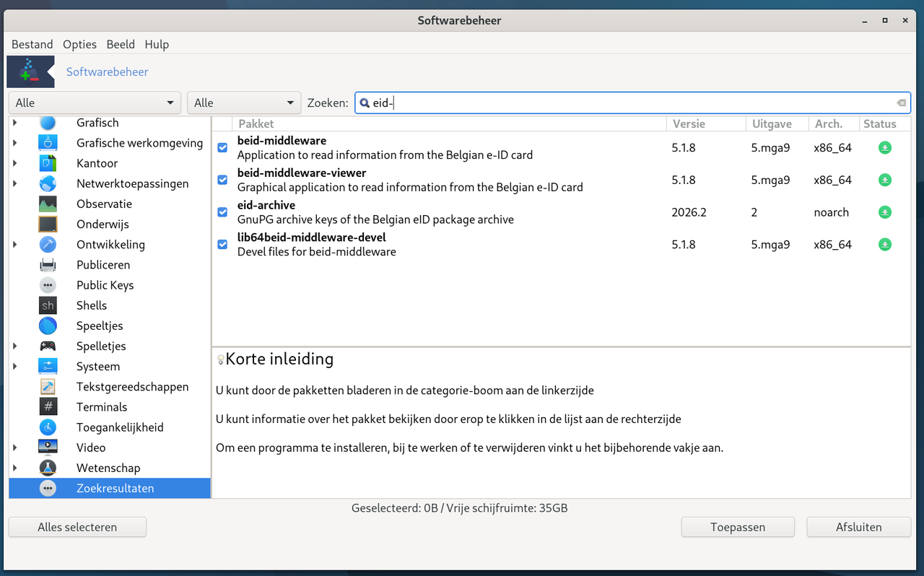Clear the search field with backspace icon

[901, 103]
